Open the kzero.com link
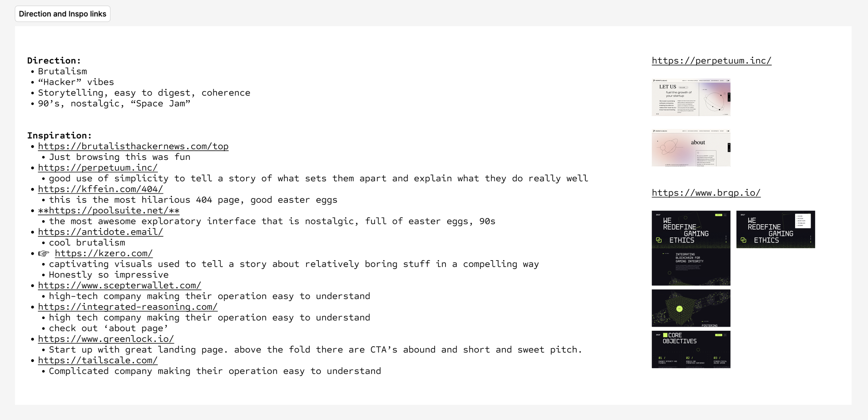The height and width of the screenshot is (420, 868). [x=104, y=254]
